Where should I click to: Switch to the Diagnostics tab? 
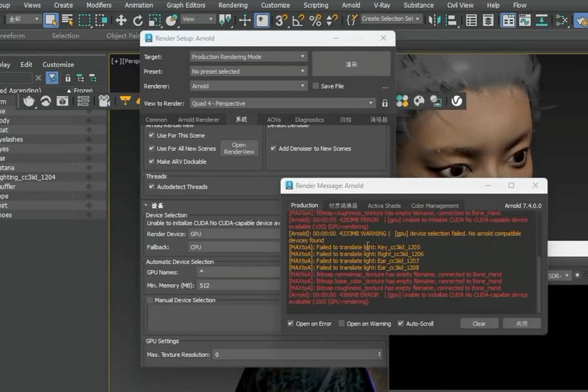[309, 120]
